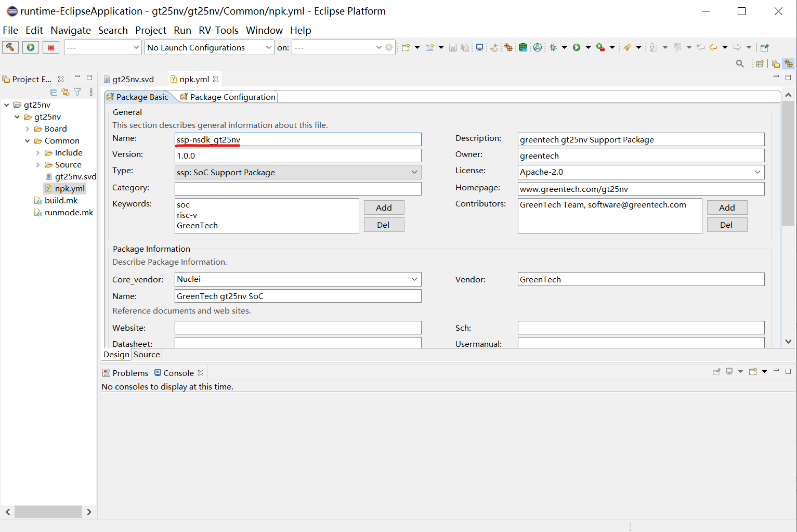Screen dimensions: 797x532
Task: Click the Save All icon
Action: click(x=465, y=47)
